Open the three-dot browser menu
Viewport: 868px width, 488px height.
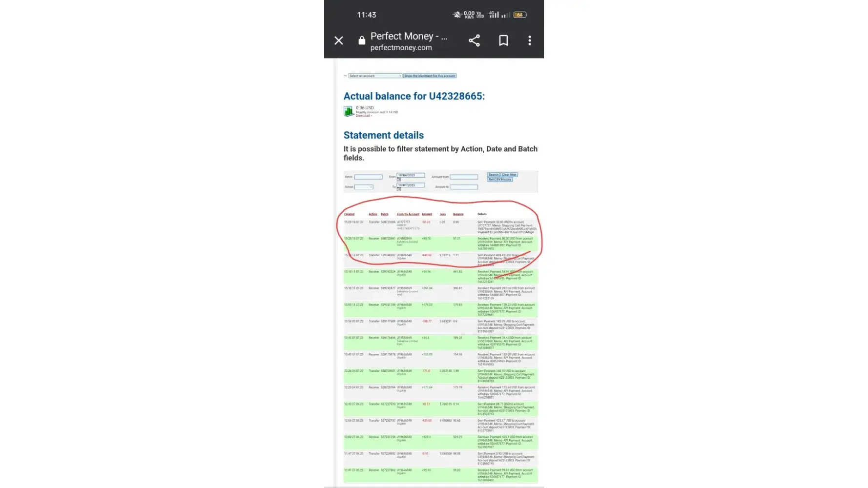[x=530, y=41]
